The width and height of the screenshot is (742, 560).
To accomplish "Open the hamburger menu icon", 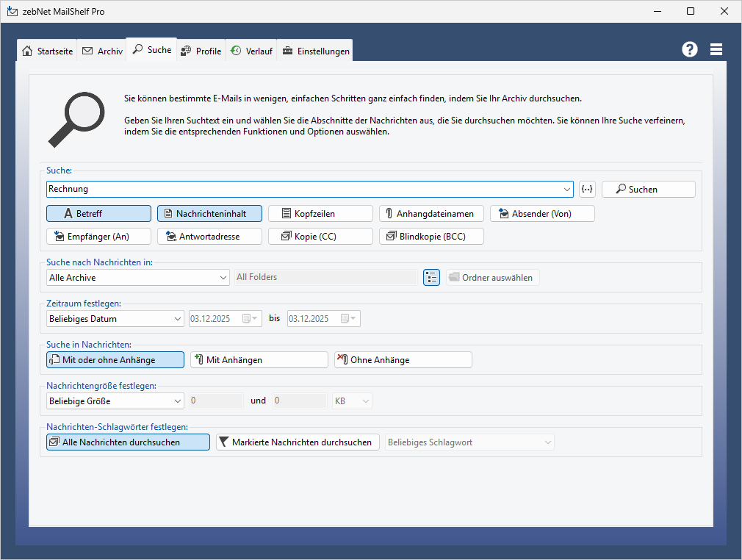I will [x=716, y=49].
